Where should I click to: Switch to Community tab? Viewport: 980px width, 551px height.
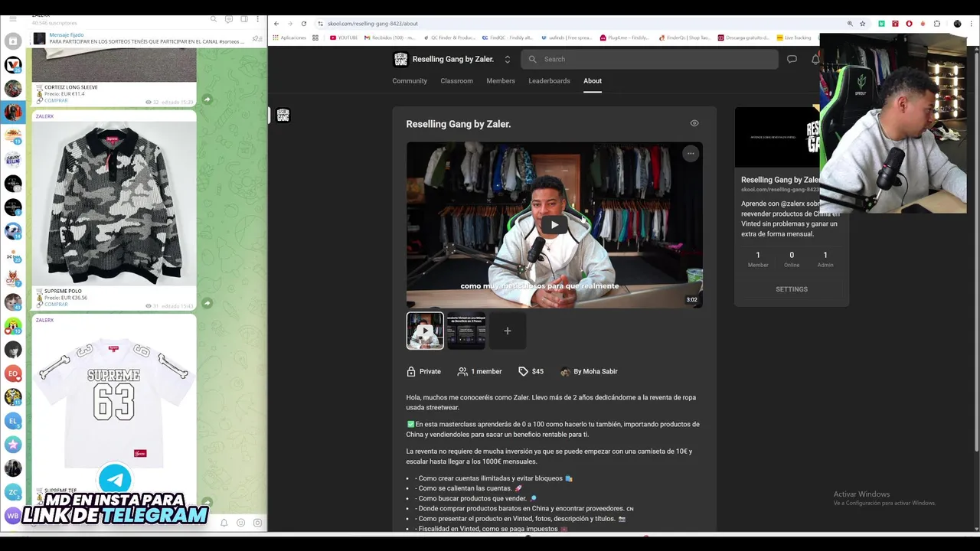pyautogui.click(x=410, y=80)
